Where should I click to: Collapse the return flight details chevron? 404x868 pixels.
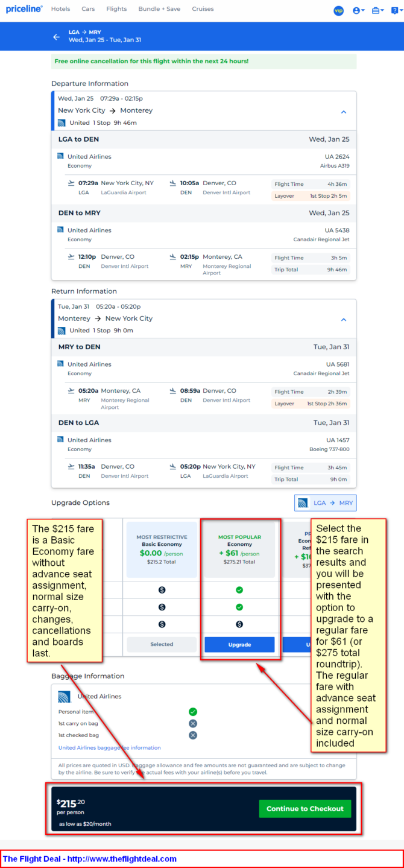tap(344, 320)
